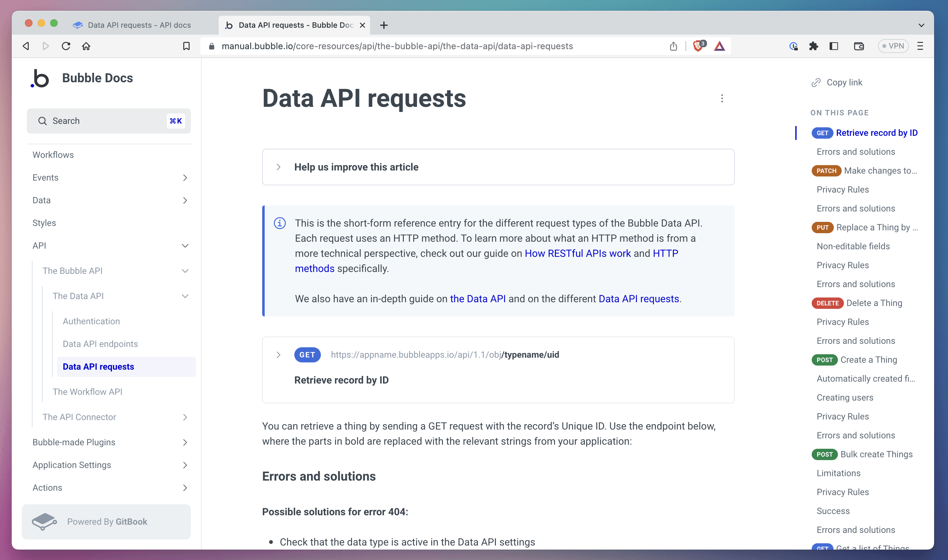The height and width of the screenshot is (560, 948).
Task: Toggle the Data navigation tree item
Action: 185,200
